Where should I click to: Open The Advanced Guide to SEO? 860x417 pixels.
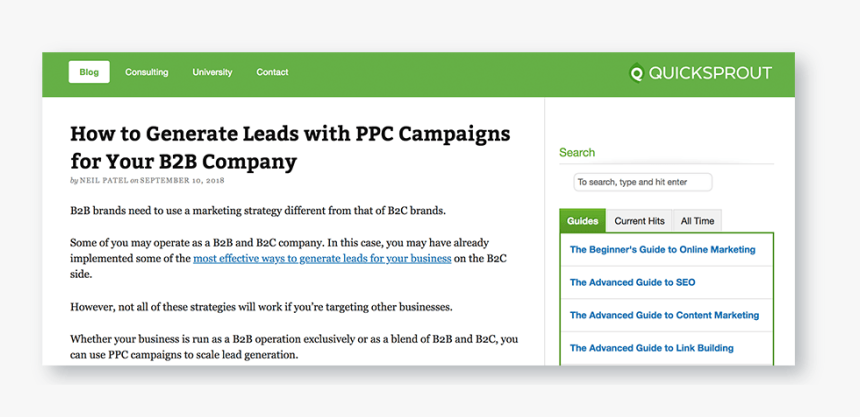[x=632, y=283]
